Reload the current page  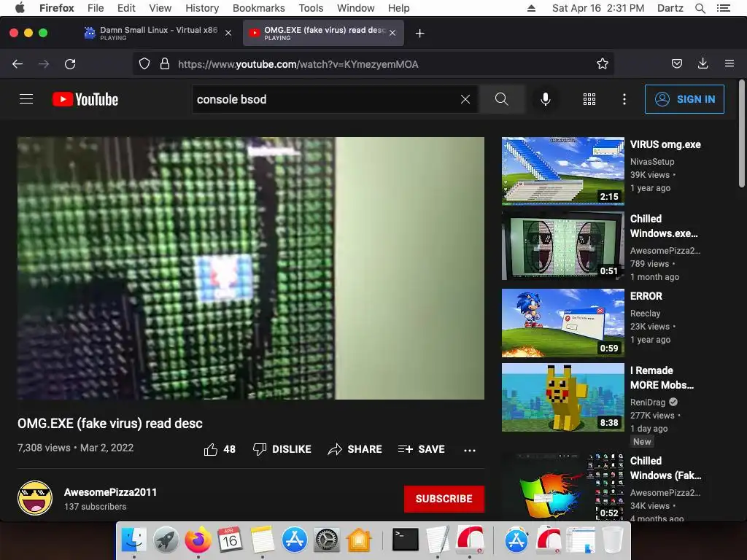coord(70,64)
